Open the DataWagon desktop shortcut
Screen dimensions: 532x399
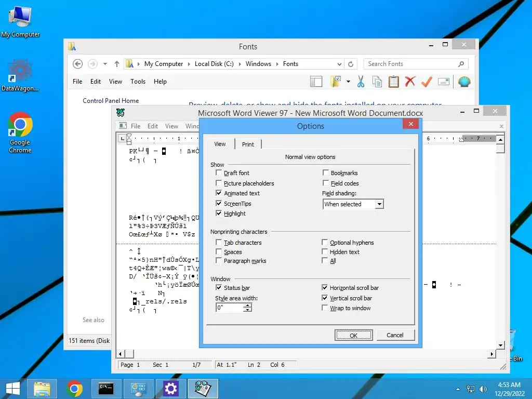pyautogui.click(x=20, y=75)
